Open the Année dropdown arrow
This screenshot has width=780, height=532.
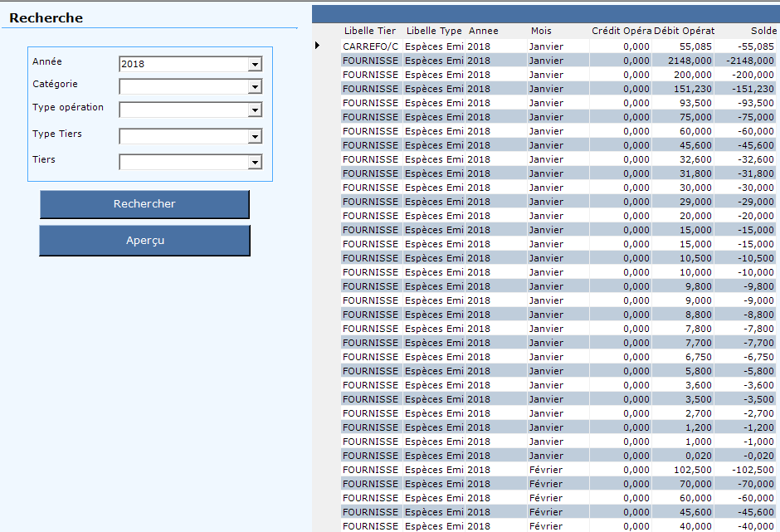(x=255, y=64)
